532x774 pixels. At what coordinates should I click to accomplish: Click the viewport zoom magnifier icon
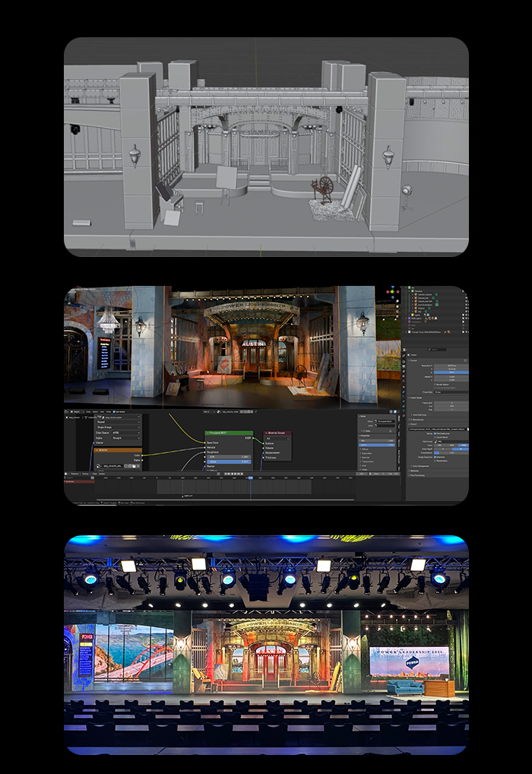(397, 301)
